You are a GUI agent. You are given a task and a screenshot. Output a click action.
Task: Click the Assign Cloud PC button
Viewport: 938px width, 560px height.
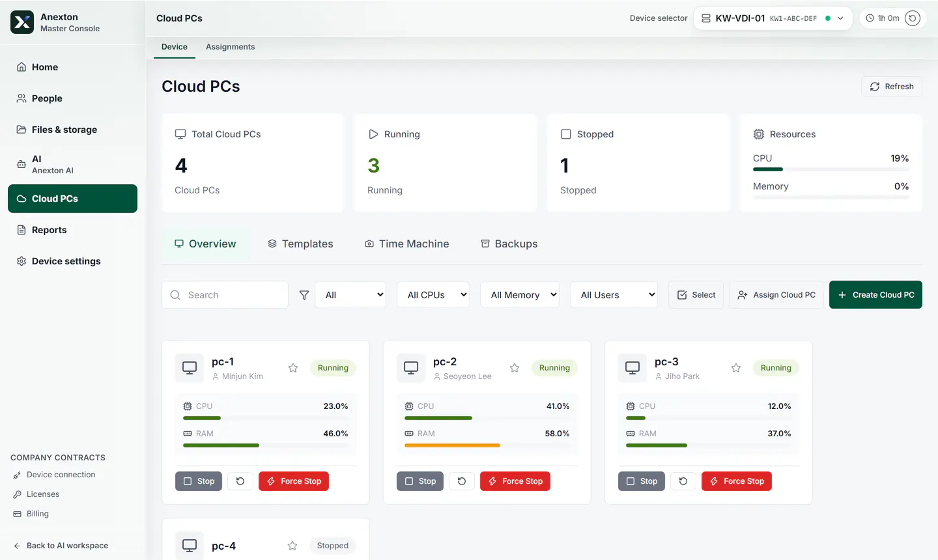pyautogui.click(x=776, y=295)
